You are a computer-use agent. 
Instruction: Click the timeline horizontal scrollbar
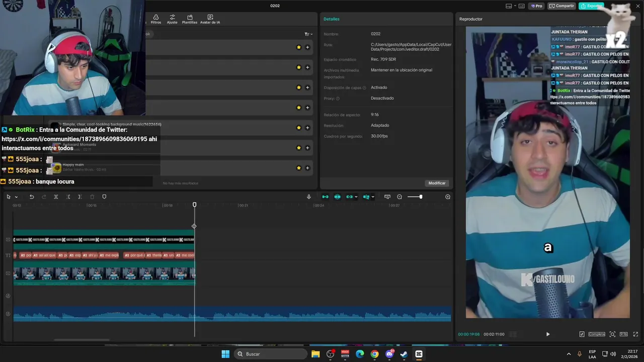82,340
